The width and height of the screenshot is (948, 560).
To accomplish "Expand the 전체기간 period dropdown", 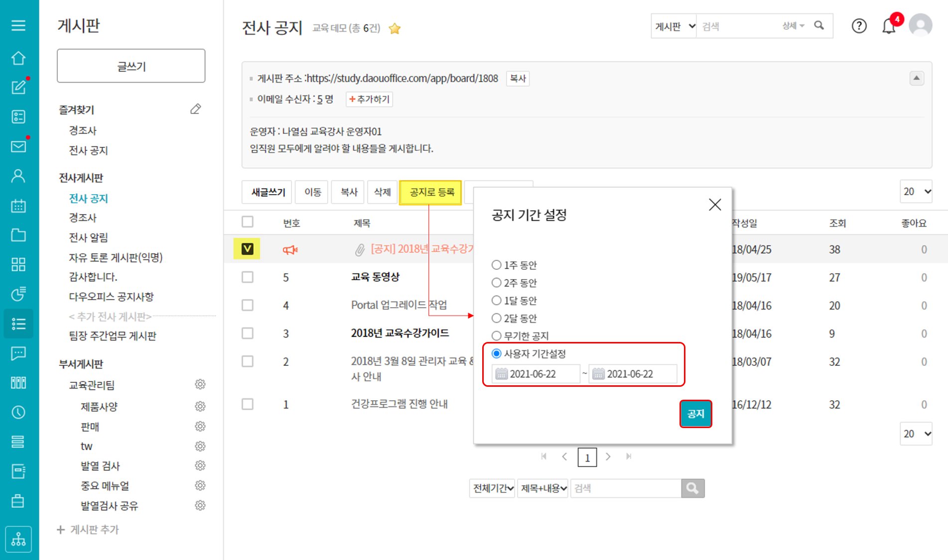I will tap(493, 488).
